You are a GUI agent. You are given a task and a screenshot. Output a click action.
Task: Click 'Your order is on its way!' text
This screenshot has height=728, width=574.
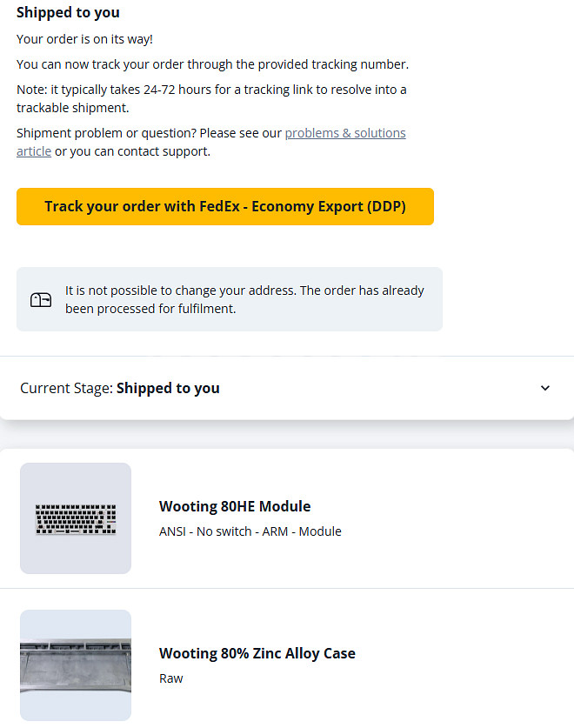click(84, 39)
